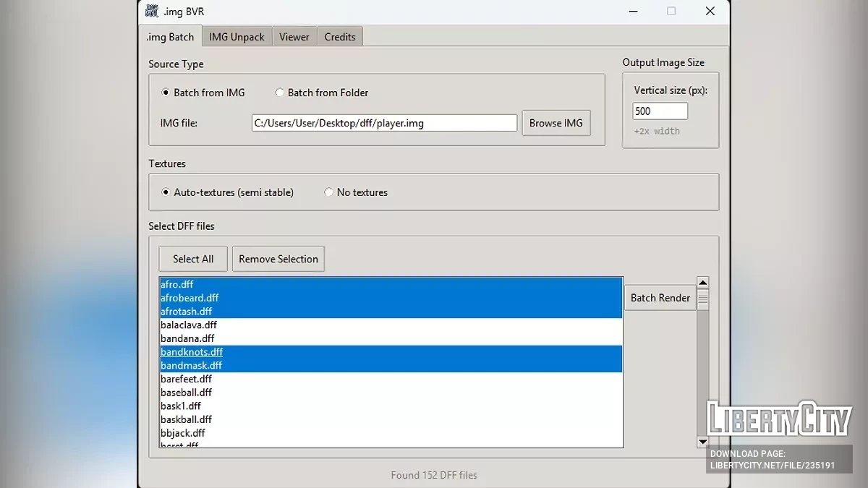Click the Vertical size input field
This screenshot has width=868, height=488.
tap(660, 111)
